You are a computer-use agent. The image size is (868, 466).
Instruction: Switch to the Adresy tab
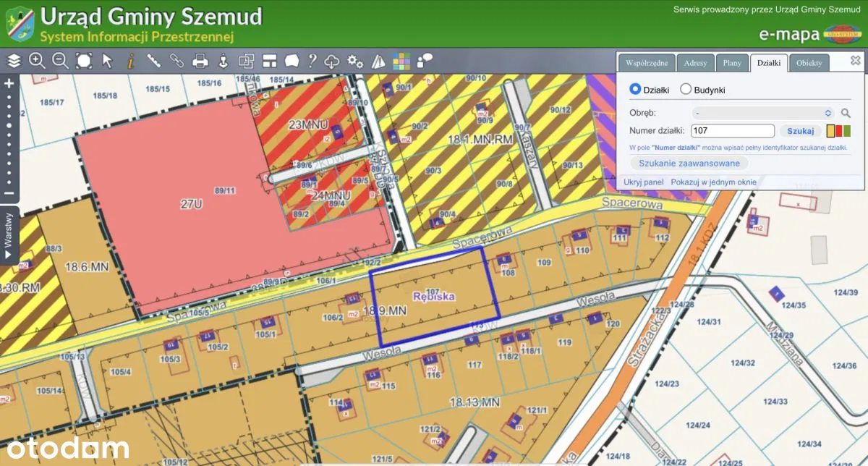695,63
